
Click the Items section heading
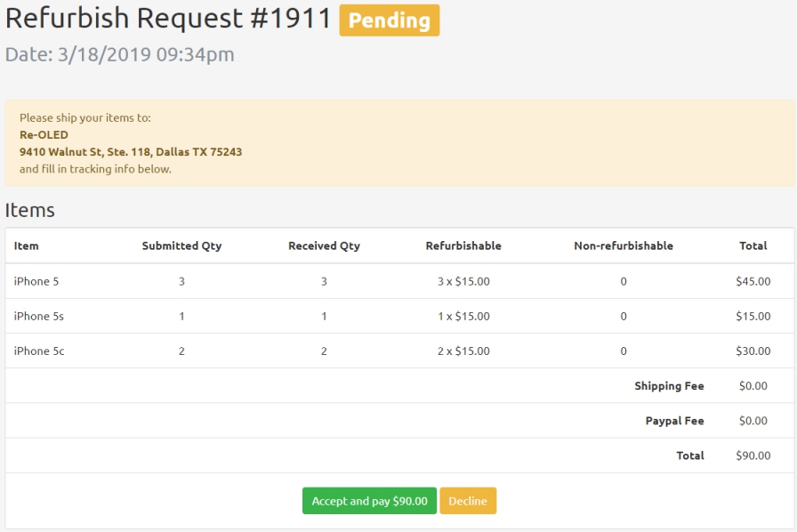point(30,210)
